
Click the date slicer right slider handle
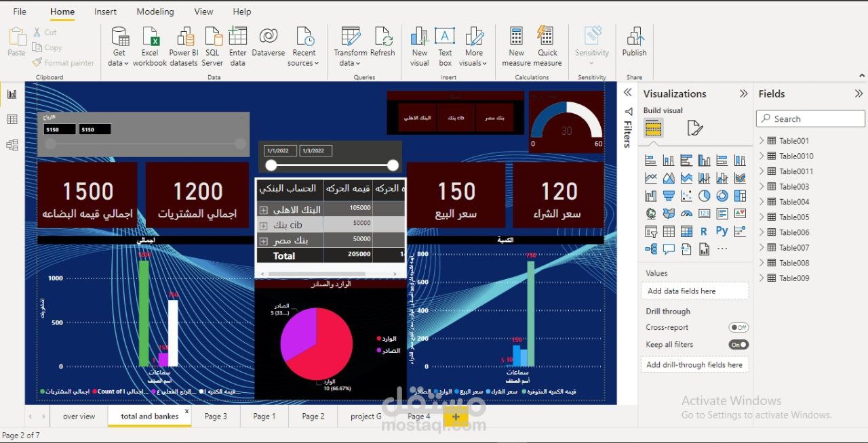pos(393,165)
